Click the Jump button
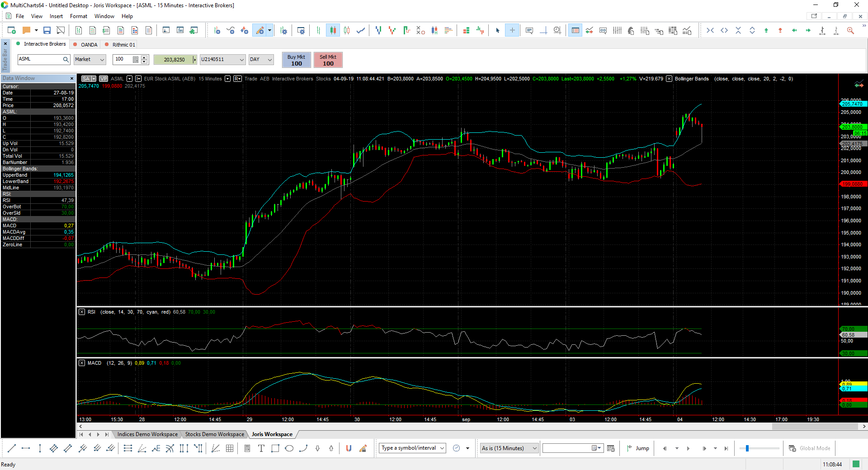 (x=638, y=448)
